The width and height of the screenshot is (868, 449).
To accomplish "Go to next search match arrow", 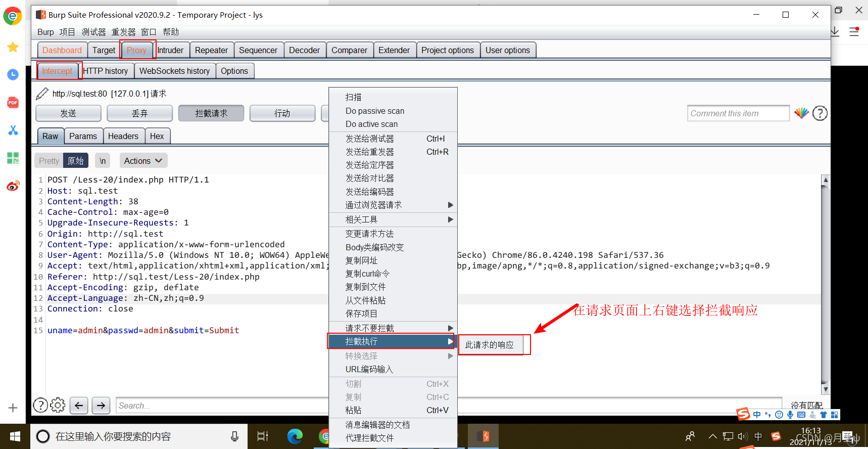I will (x=101, y=406).
